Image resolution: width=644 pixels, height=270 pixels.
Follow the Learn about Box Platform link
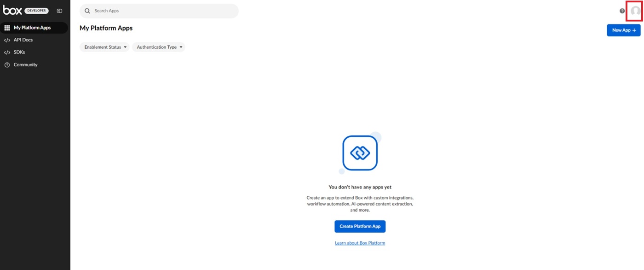coord(360,243)
